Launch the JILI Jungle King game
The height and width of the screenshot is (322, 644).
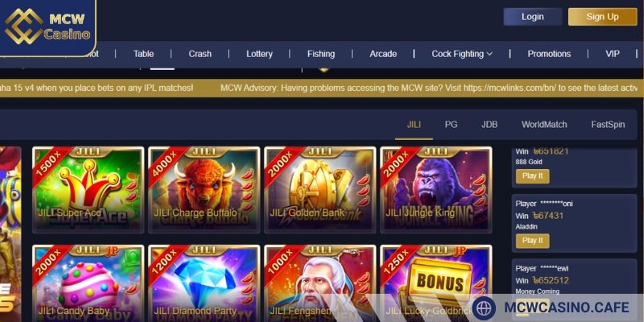(436, 190)
